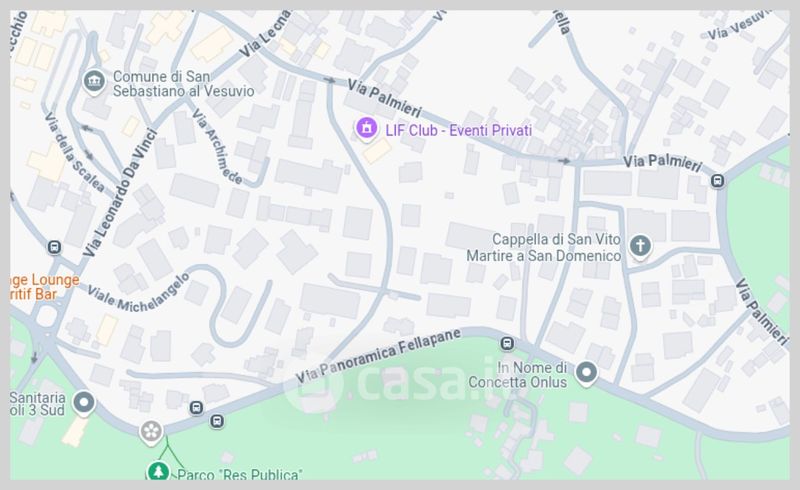Select the Cappella di San Vito Martire text
The width and height of the screenshot is (800, 490).
(x=543, y=248)
